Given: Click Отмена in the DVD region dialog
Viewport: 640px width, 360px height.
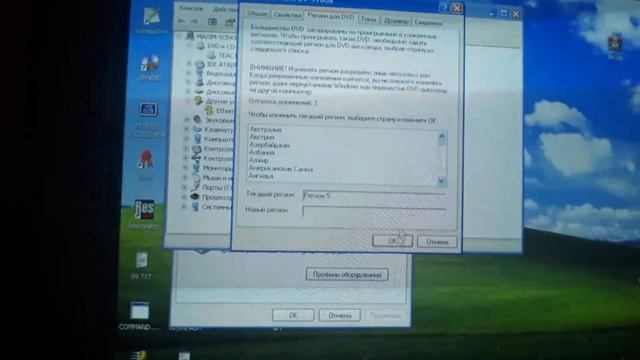Looking at the screenshot, I should [437, 242].
